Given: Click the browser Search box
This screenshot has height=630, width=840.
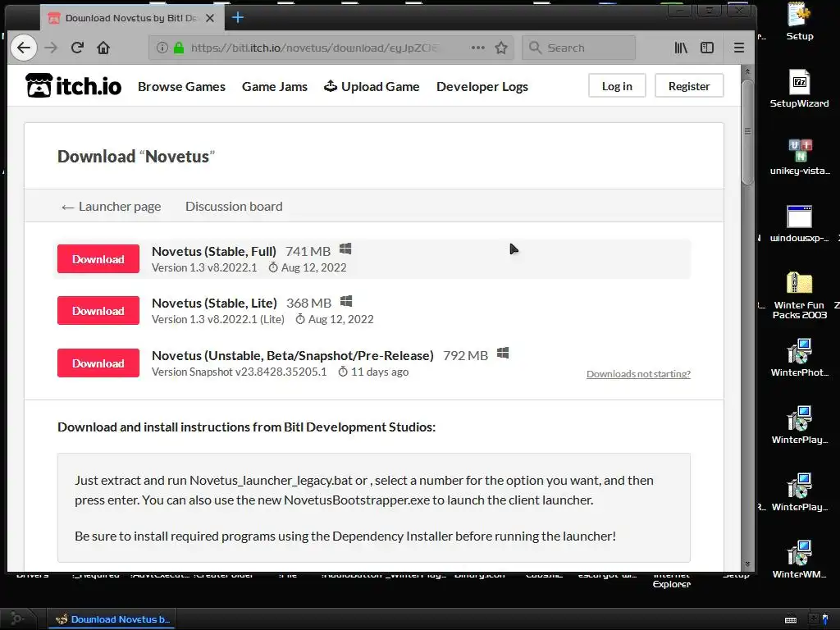Looking at the screenshot, I should tap(578, 48).
